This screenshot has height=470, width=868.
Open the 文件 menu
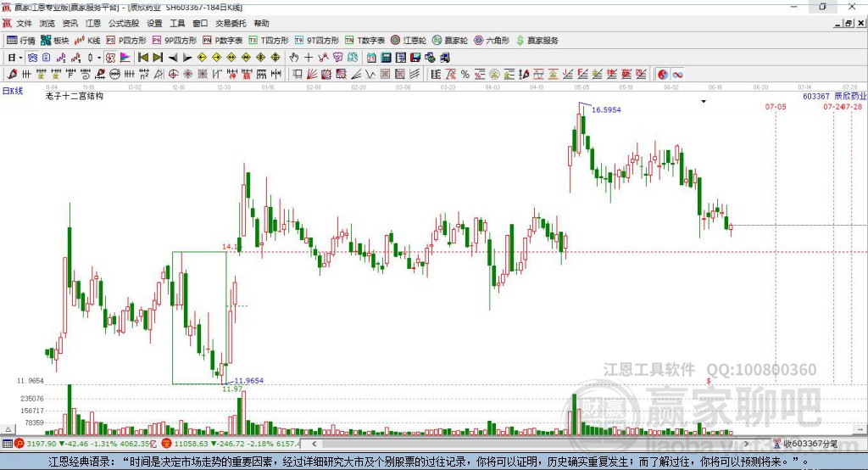pos(24,23)
